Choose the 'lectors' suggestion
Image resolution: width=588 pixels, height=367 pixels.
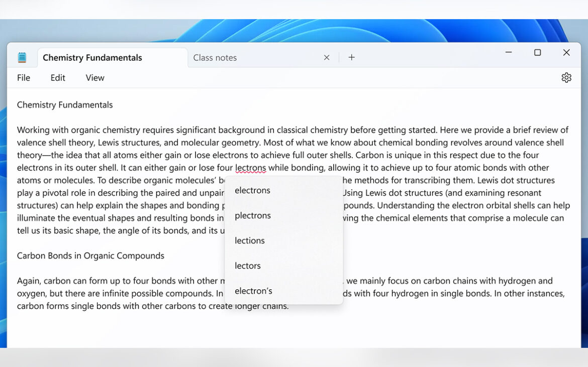click(248, 266)
